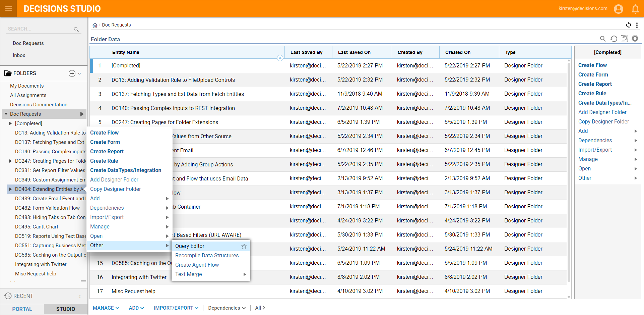644x315 pixels.
Task: Open the ADD dropdown in bottom bar
Action: click(136, 308)
